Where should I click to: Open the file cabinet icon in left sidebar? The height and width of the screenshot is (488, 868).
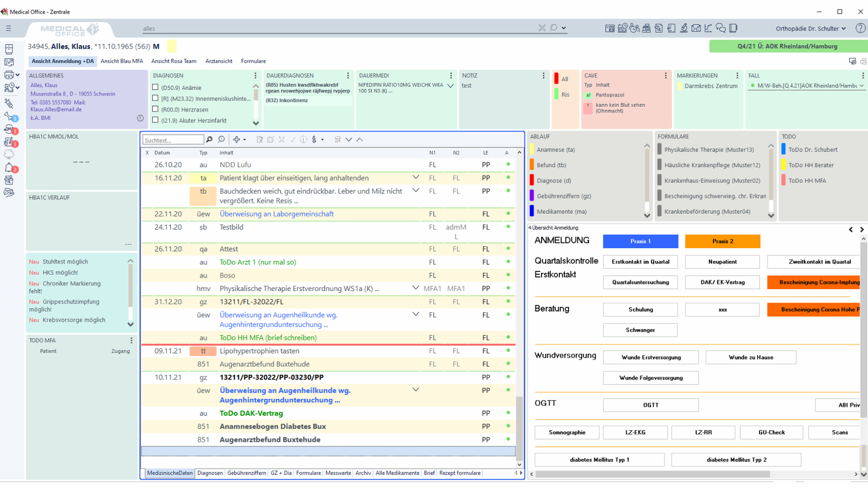point(9,49)
